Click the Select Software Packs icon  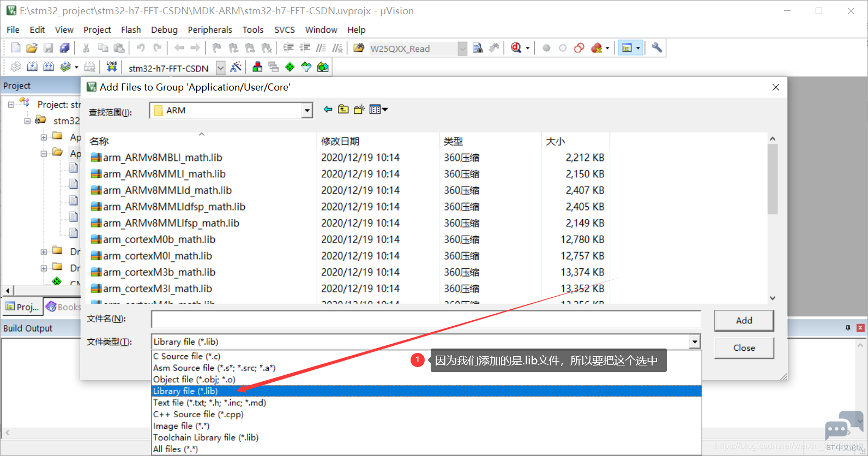click(x=306, y=67)
